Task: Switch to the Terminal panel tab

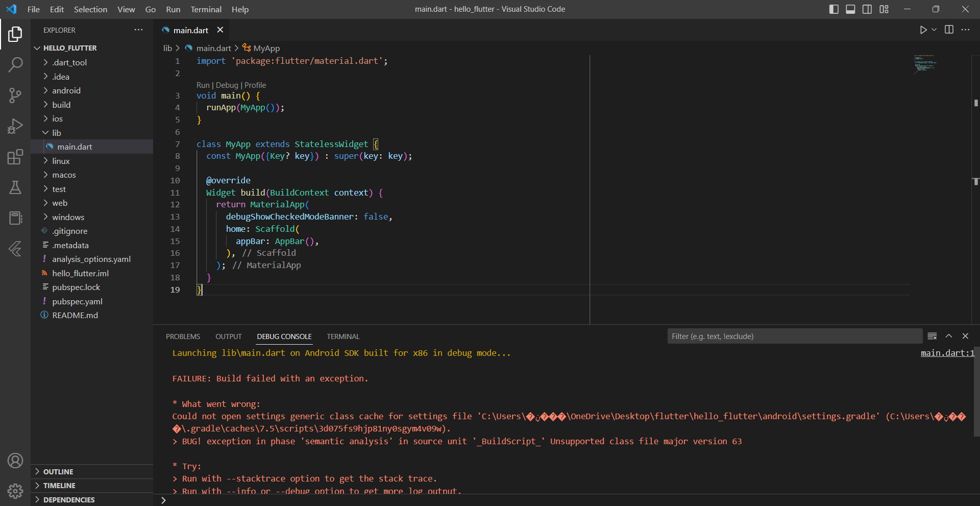Action: (344, 336)
